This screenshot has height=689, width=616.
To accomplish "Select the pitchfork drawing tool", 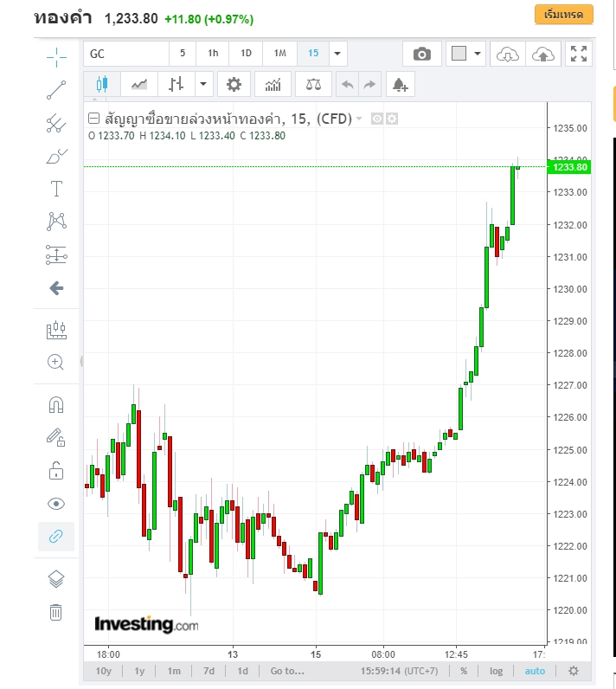I will 56,124.
